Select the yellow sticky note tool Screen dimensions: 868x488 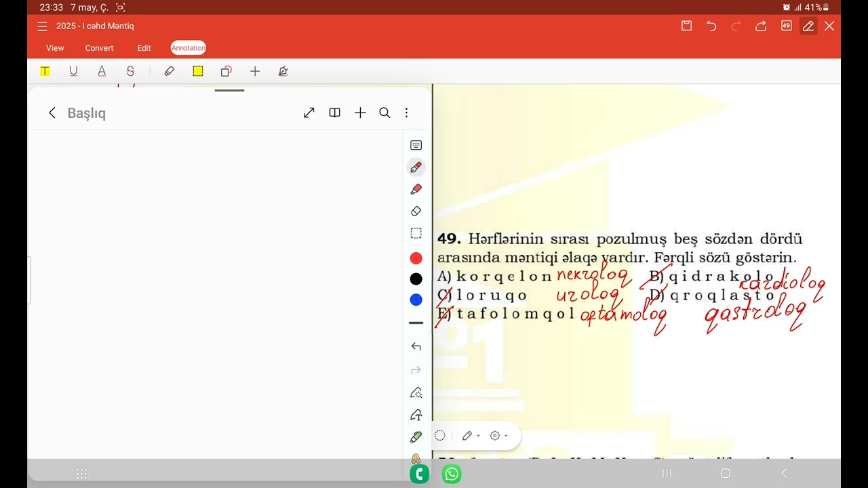[198, 71]
